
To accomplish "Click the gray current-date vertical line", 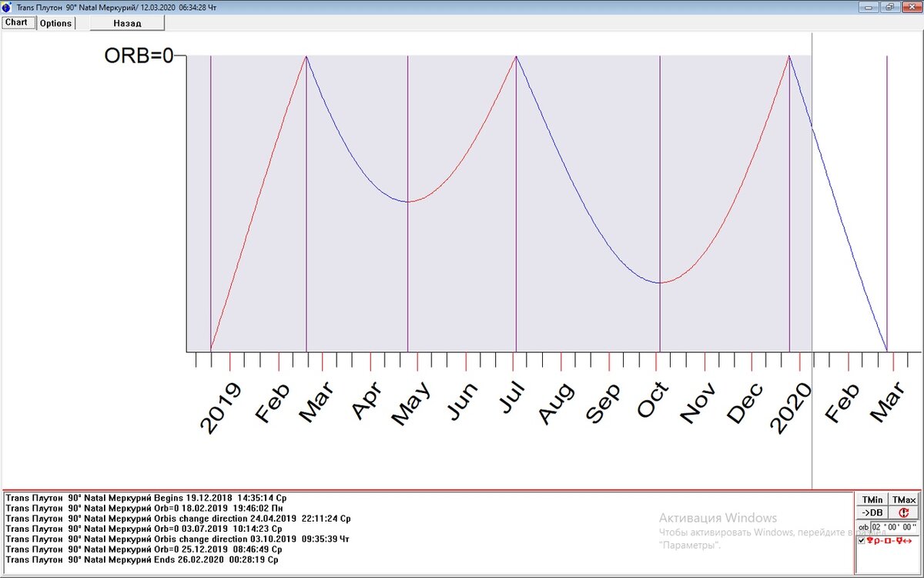I will click(812, 260).
